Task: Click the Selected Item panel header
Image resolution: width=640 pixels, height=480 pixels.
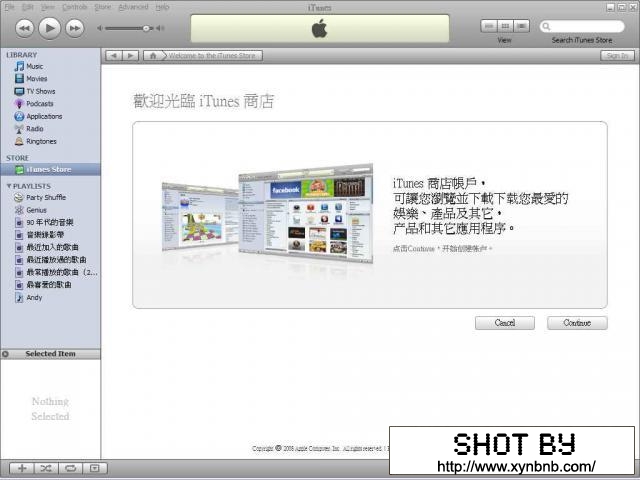Action: pos(51,354)
